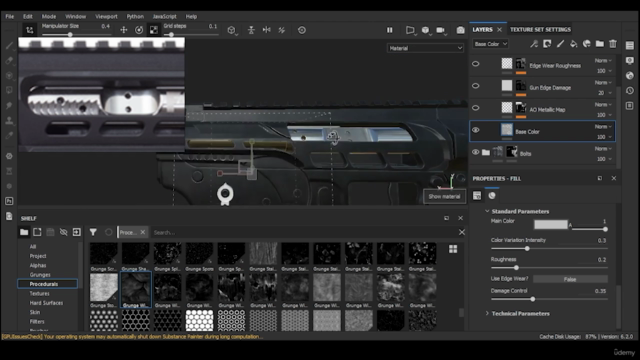Select the Smudge tool
Image resolution: width=640 pixels, height=360 pixels.
point(9,105)
